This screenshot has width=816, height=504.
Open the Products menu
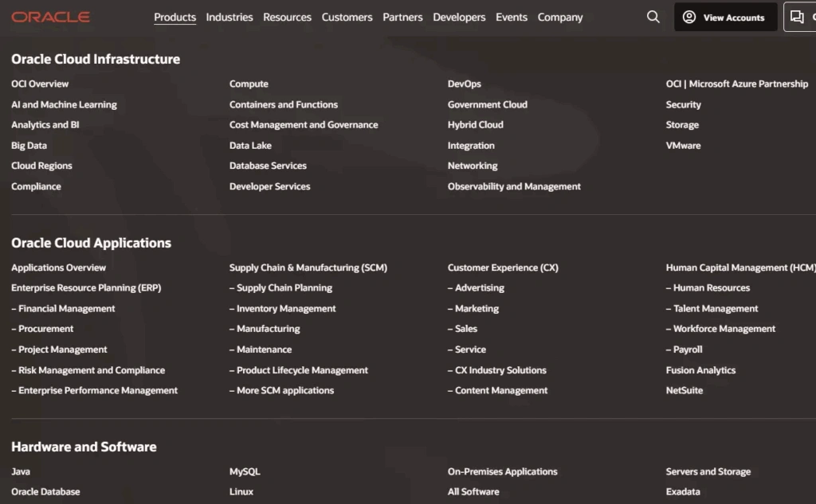[175, 17]
